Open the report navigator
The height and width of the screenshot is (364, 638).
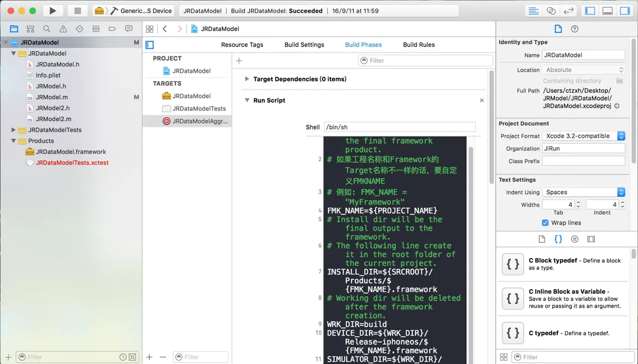[128, 28]
